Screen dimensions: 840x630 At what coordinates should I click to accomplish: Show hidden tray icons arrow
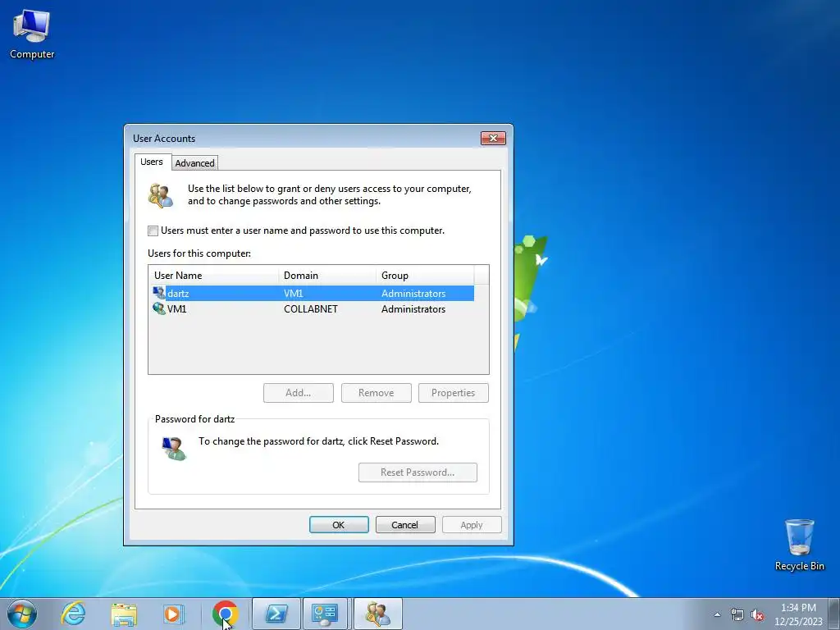point(717,614)
